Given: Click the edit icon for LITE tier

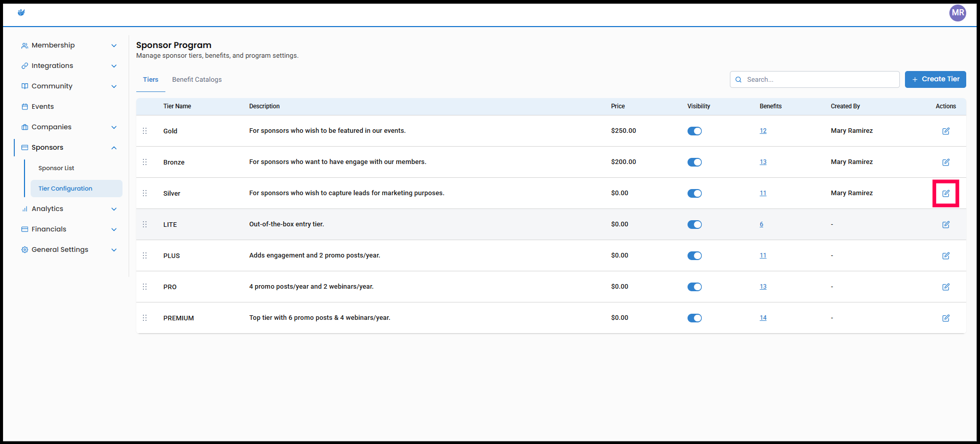Looking at the screenshot, I should [945, 225].
